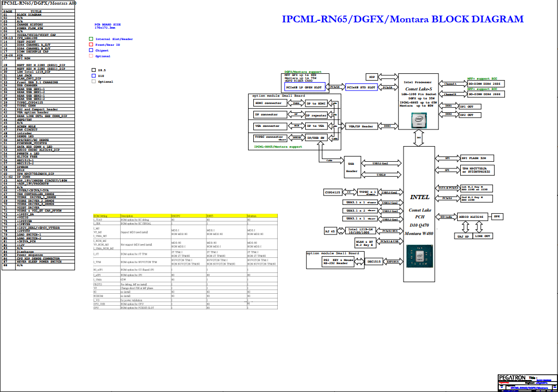Select the DP1 OUT block
This screenshot has width=558, height=392.
(x=471, y=107)
